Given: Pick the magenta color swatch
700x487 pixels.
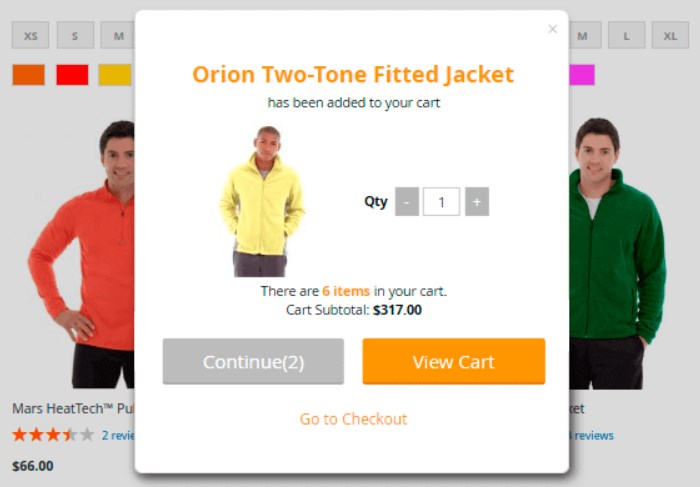Looking at the screenshot, I should [582, 75].
